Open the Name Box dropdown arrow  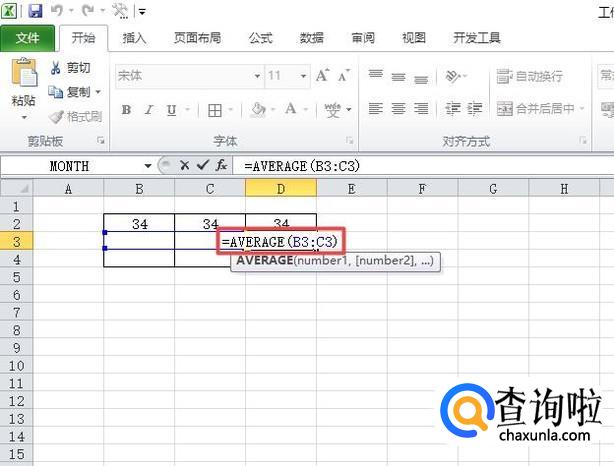coord(148,166)
